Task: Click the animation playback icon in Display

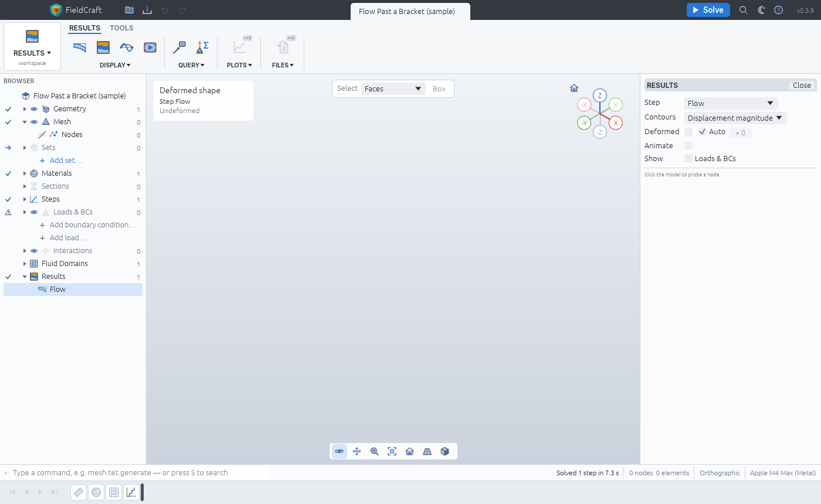Action: [150, 47]
